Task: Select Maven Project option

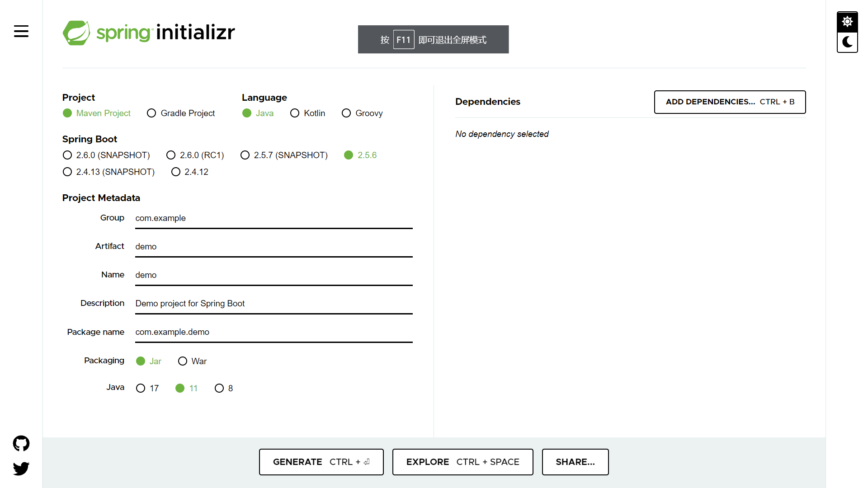Action: pyautogui.click(x=97, y=113)
